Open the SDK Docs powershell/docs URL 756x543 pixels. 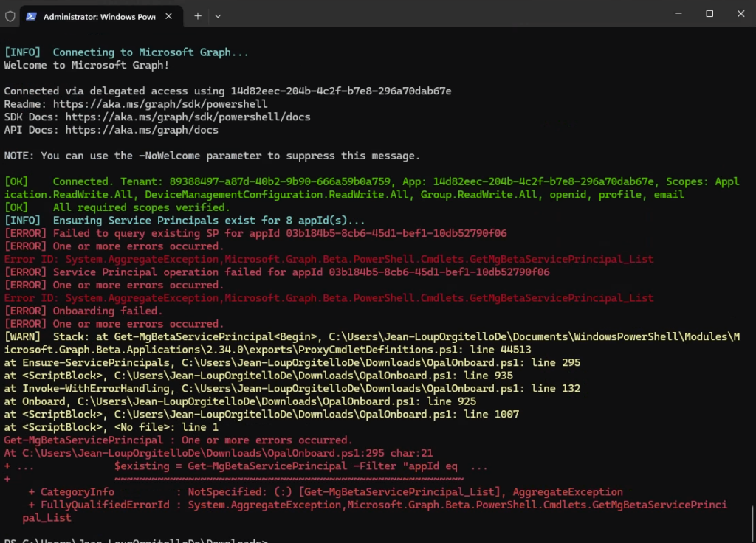coord(188,117)
